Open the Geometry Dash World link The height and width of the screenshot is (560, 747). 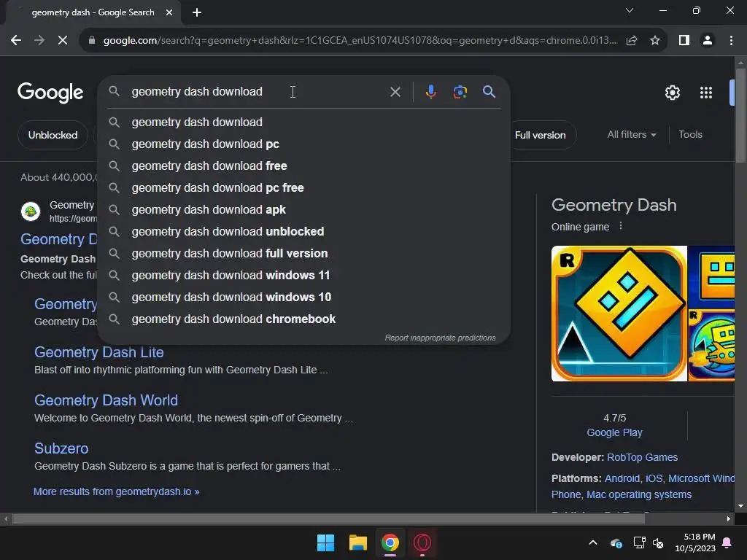[x=106, y=400]
